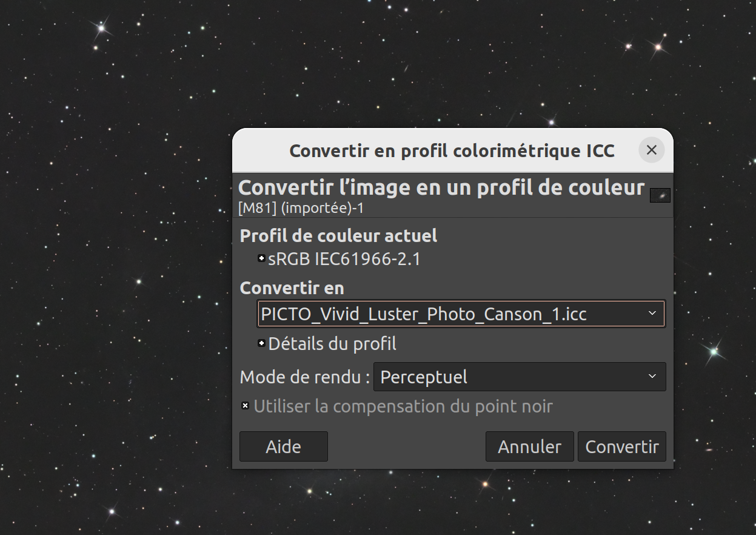Click the heading Convertir l'image en un profil de couleur
Screen dimensions: 756x535
click(x=441, y=188)
